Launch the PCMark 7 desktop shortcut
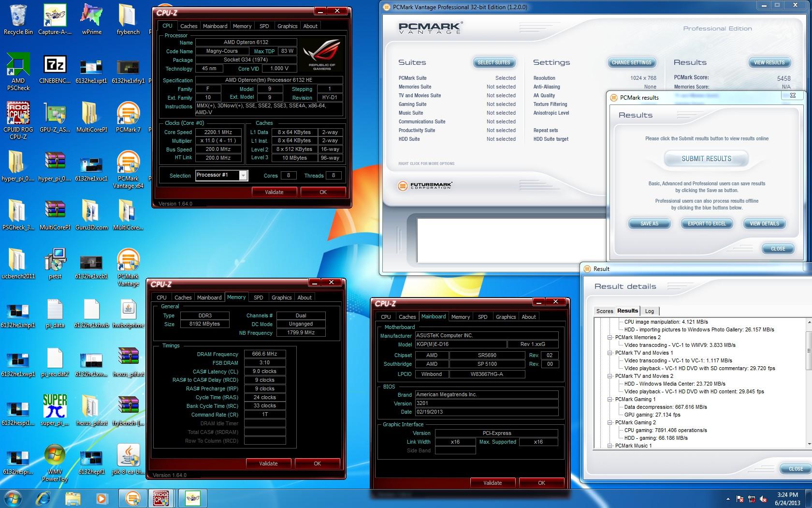 [x=128, y=118]
